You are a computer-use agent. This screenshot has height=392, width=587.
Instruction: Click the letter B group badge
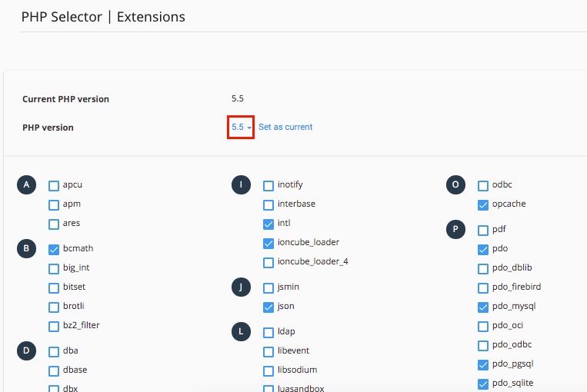click(x=27, y=249)
